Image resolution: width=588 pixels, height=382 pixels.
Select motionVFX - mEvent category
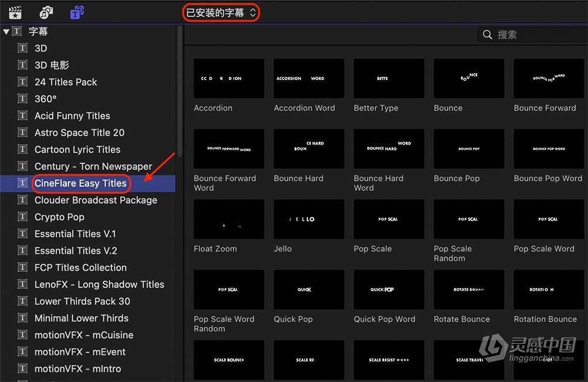[x=88, y=352]
